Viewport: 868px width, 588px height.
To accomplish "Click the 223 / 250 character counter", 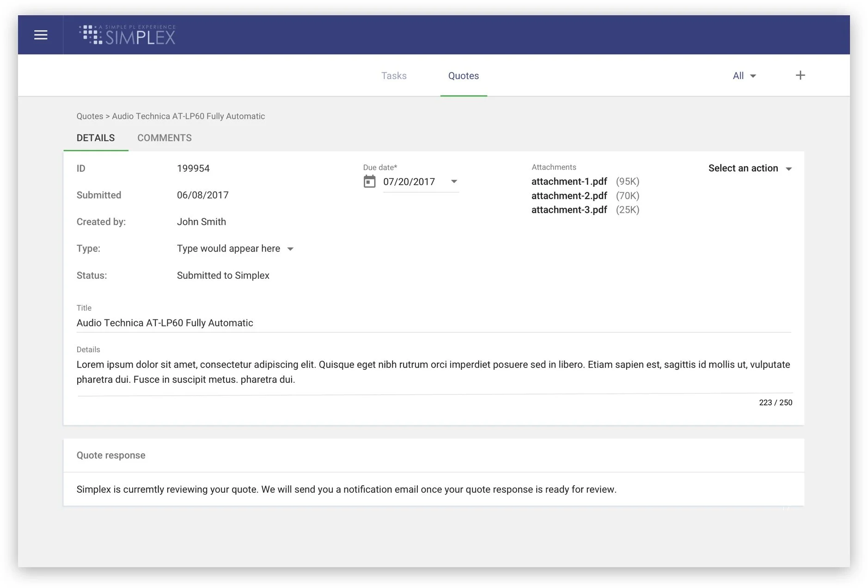I will [x=775, y=403].
